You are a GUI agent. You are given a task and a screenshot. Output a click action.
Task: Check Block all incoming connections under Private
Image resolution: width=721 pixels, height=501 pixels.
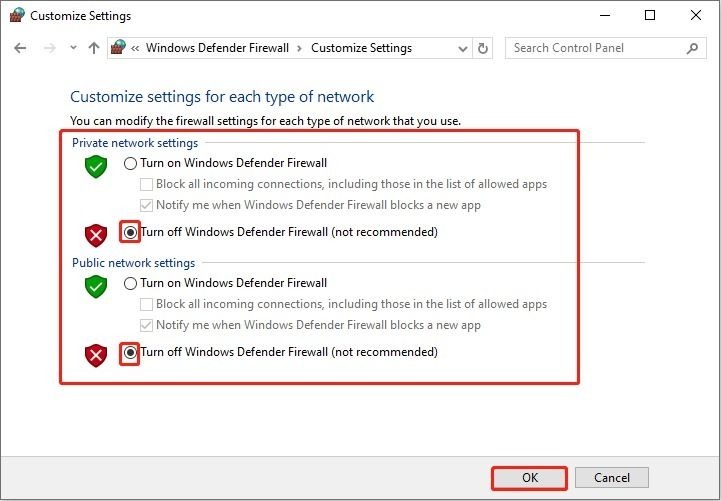click(147, 184)
